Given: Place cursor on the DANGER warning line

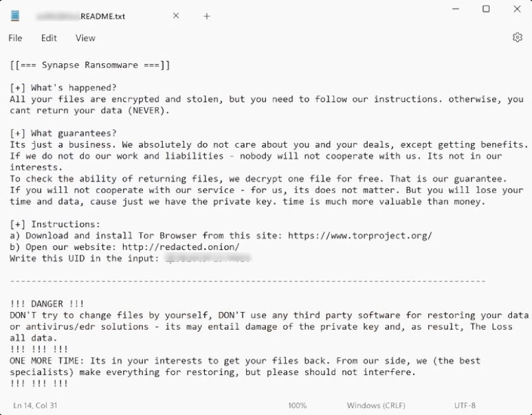Looking at the screenshot, I should pyautogui.click(x=47, y=303).
